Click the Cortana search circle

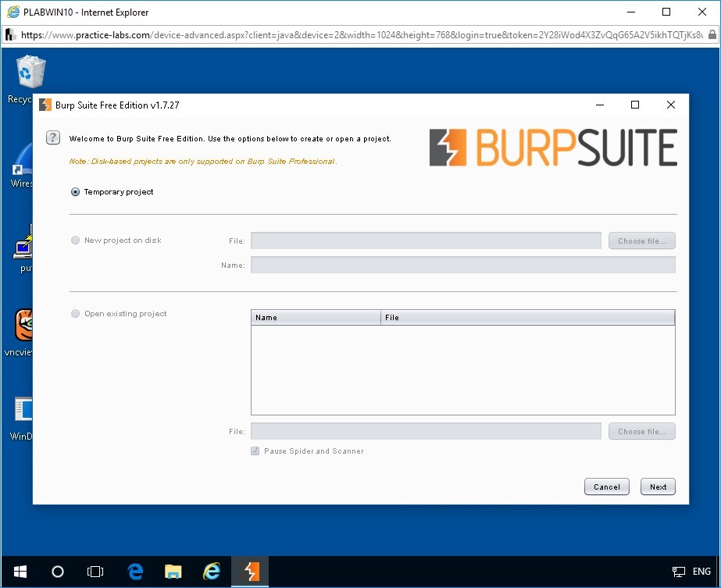[x=58, y=572]
